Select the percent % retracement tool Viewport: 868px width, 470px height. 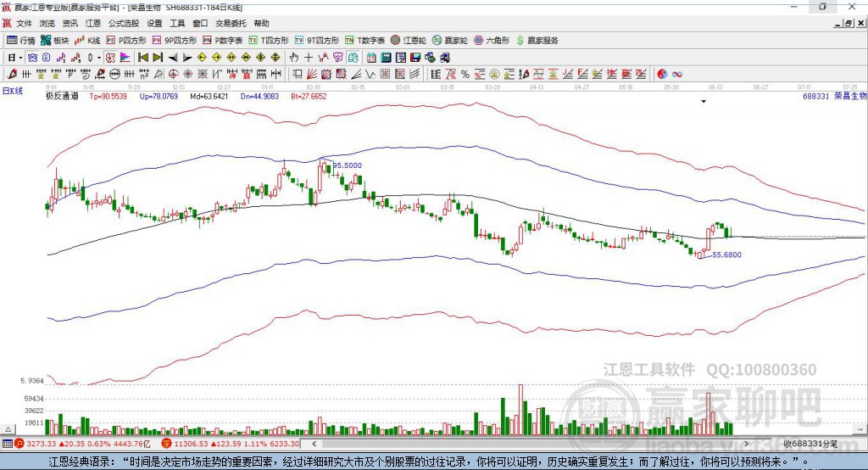click(x=465, y=75)
